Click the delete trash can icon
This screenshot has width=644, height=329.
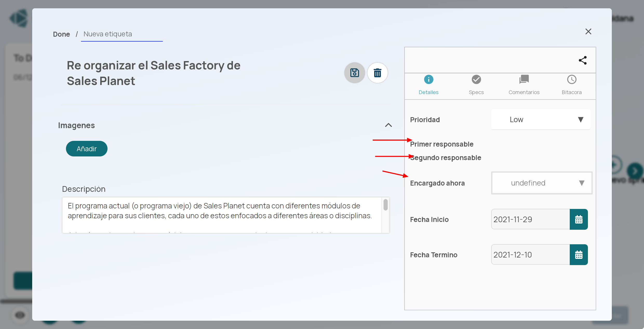pyautogui.click(x=377, y=73)
